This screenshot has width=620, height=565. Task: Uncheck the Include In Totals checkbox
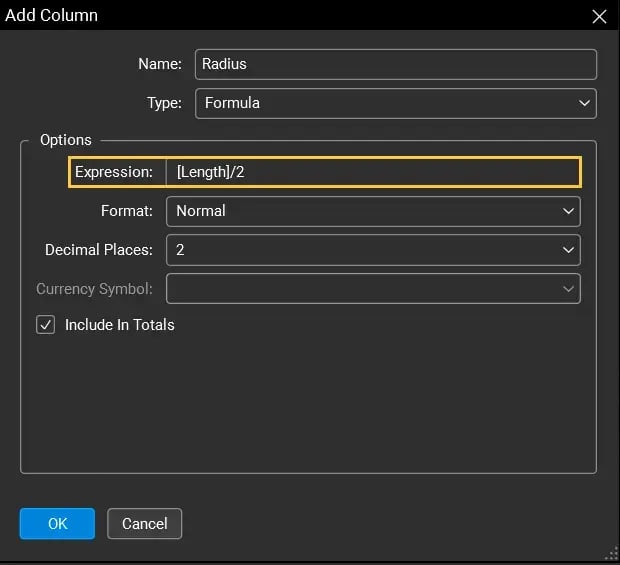pyautogui.click(x=45, y=325)
